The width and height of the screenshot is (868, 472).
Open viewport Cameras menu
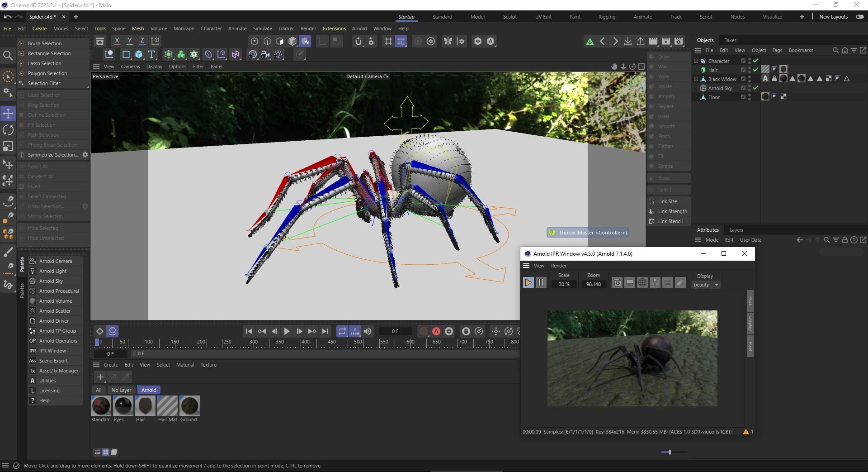130,67
